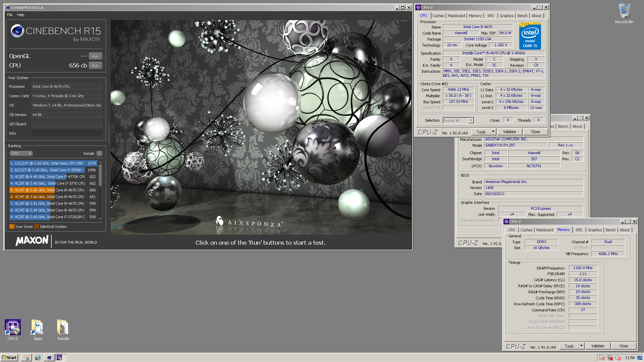Switch to Memory tab in top CPU-Z

click(x=475, y=16)
